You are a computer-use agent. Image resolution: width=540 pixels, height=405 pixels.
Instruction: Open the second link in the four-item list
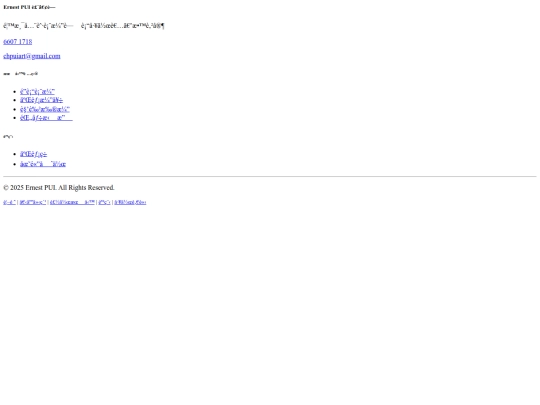pyautogui.click(x=41, y=100)
